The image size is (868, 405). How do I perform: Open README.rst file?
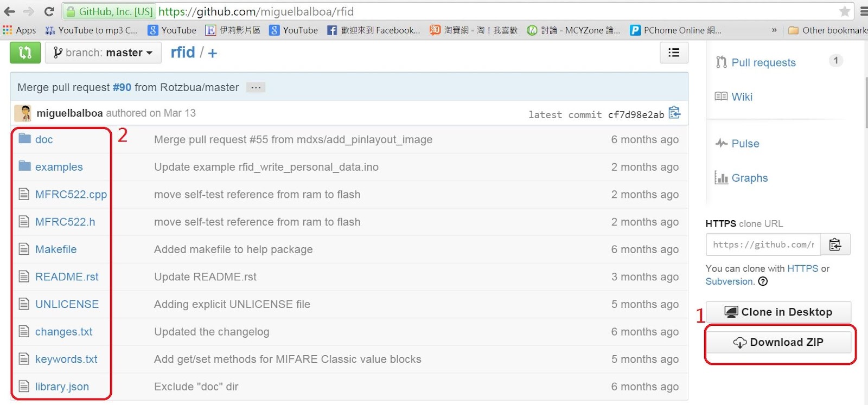(x=67, y=277)
